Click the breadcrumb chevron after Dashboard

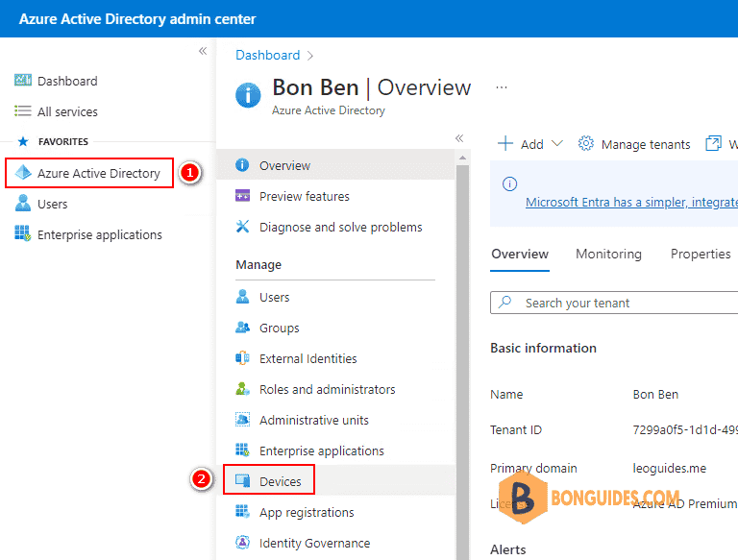point(309,56)
